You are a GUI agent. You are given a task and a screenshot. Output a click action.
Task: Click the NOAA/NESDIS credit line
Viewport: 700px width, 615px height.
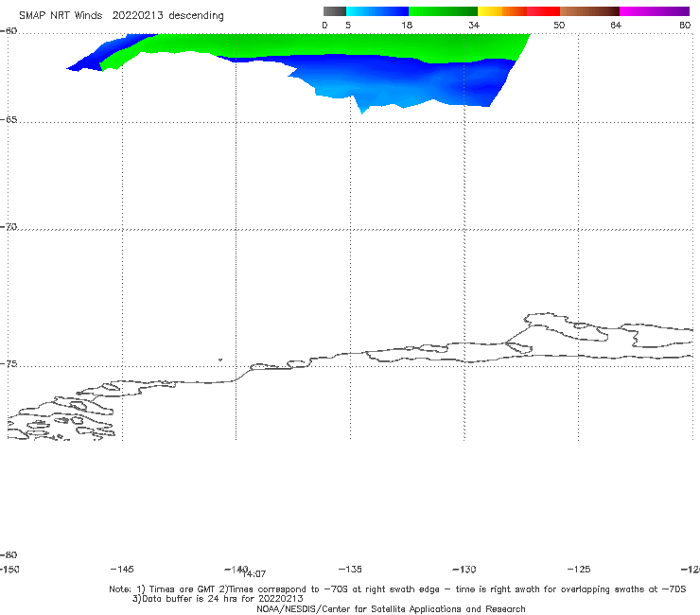(x=391, y=609)
